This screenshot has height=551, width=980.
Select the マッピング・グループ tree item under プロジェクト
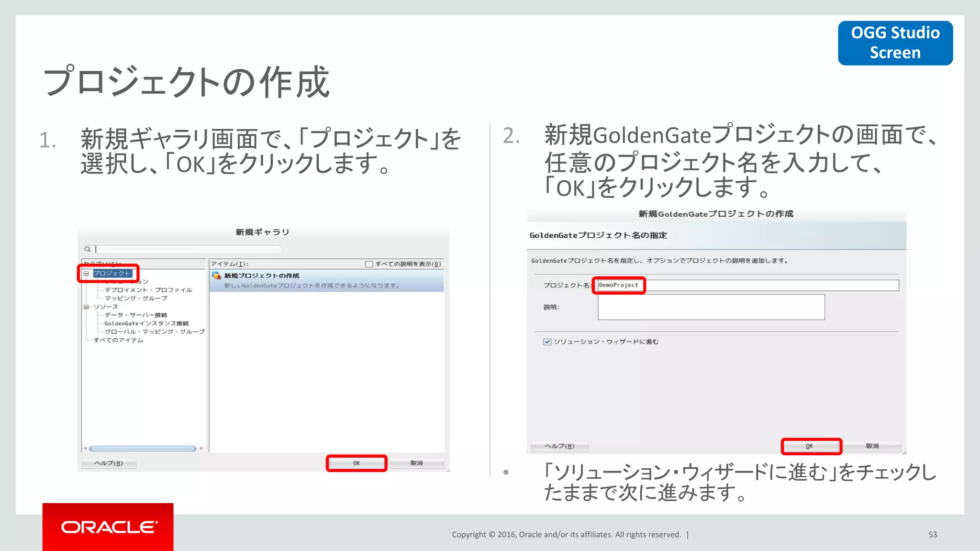click(136, 298)
